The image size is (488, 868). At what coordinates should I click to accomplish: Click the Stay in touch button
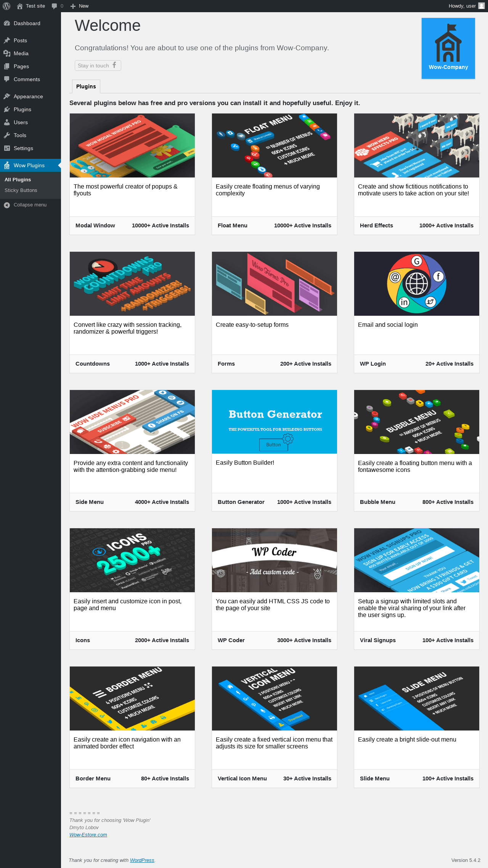tap(98, 66)
